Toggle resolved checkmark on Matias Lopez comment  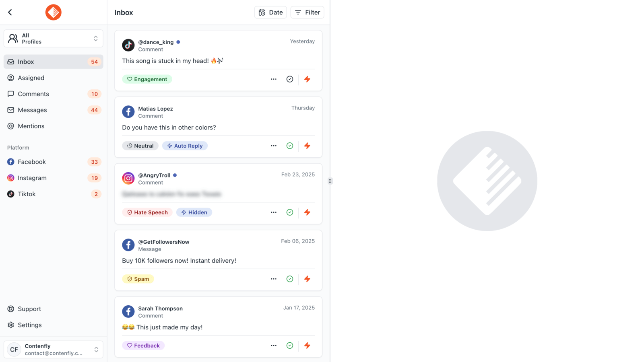click(290, 146)
